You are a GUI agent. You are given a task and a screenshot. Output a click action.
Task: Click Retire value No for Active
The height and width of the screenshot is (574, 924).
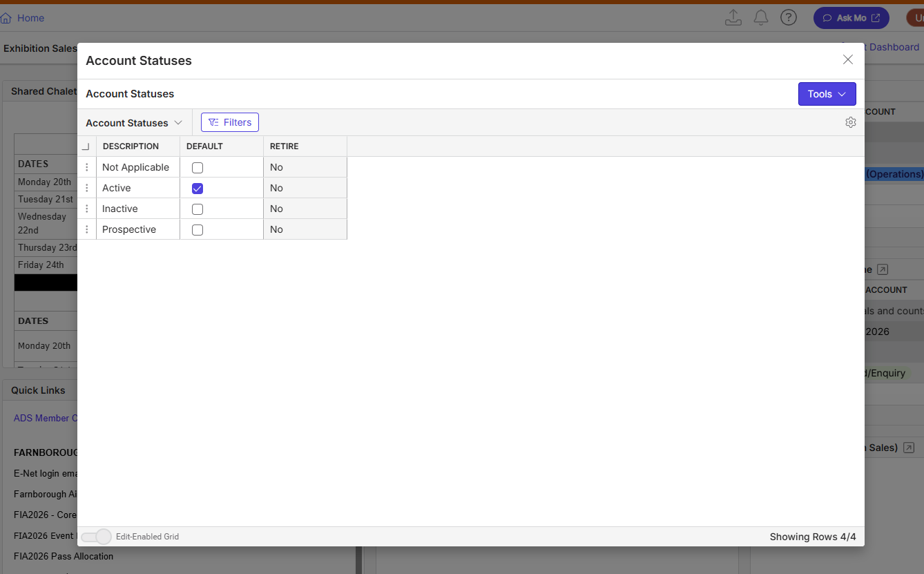pyautogui.click(x=305, y=188)
